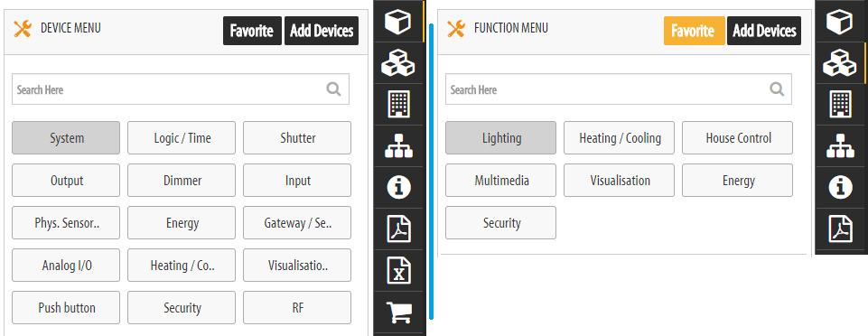Export Excel spreadsheet icon
Image resolution: width=868 pixels, height=336 pixels.
click(x=397, y=271)
